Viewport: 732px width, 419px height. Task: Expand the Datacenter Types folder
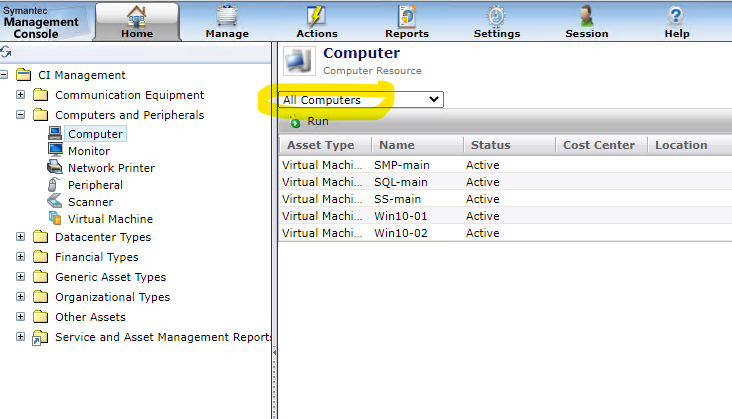coord(20,237)
